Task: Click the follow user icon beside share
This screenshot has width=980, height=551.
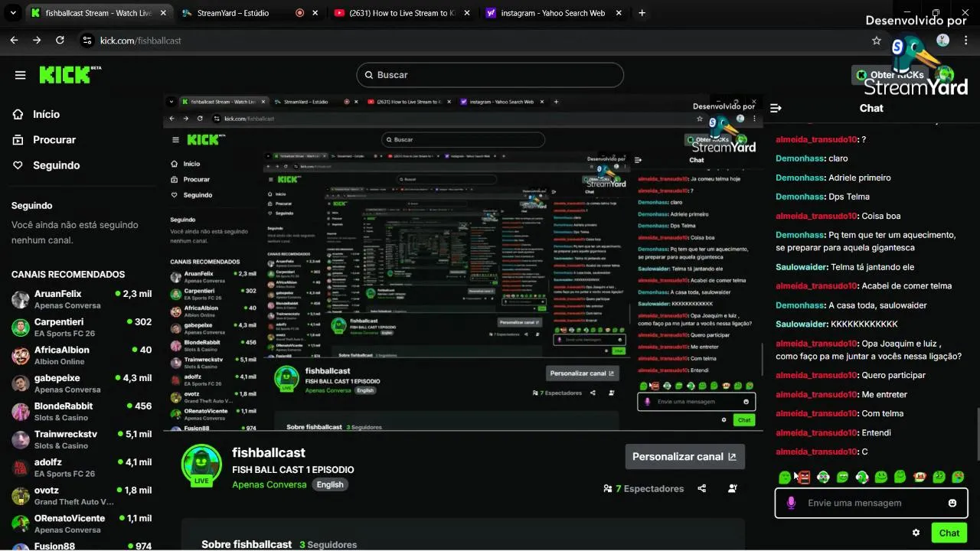Action: pos(733,488)
